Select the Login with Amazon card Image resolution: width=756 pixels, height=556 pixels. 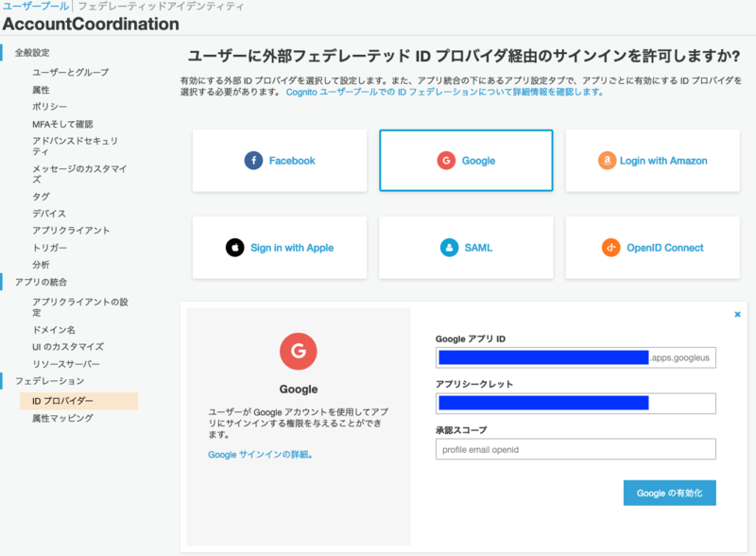click(652, 160)
